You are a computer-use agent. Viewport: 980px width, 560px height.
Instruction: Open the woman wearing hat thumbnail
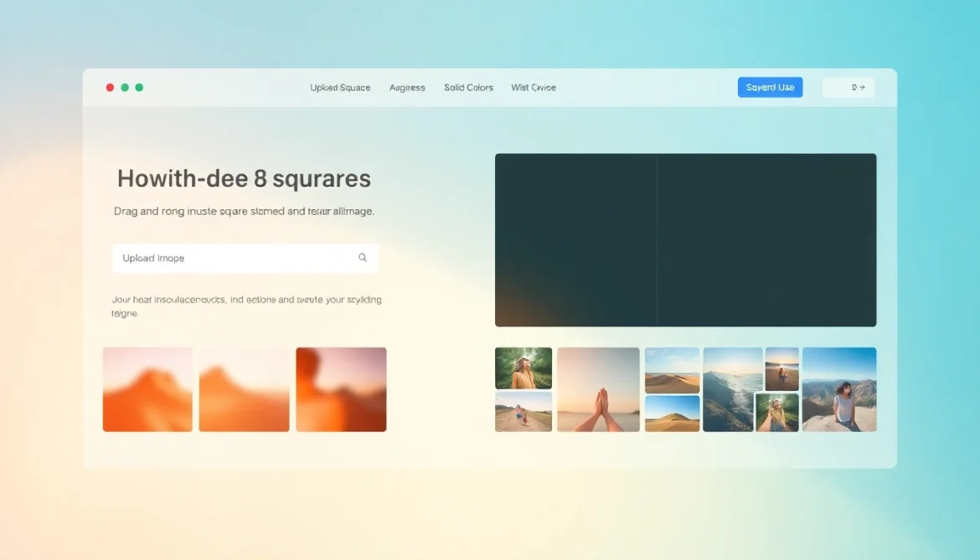click(x=524, y=367)
